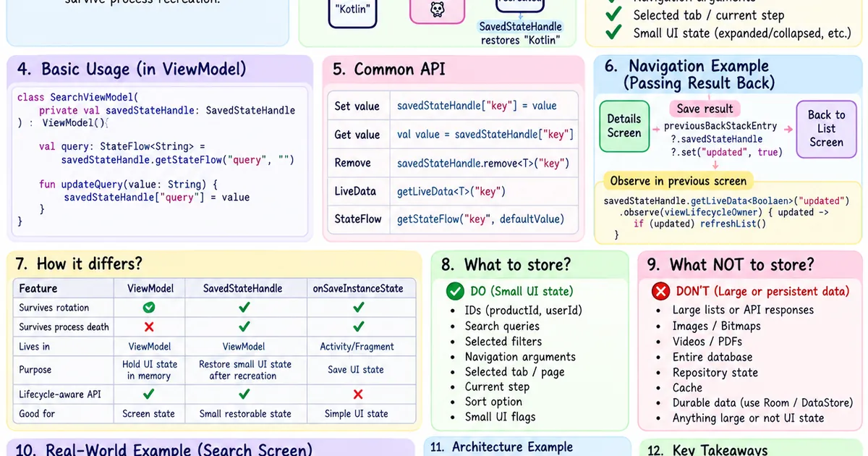Viewport: 868px width, 456px height.
Task: Click the 'Small restorable state' cell
Action: (245, 414)
